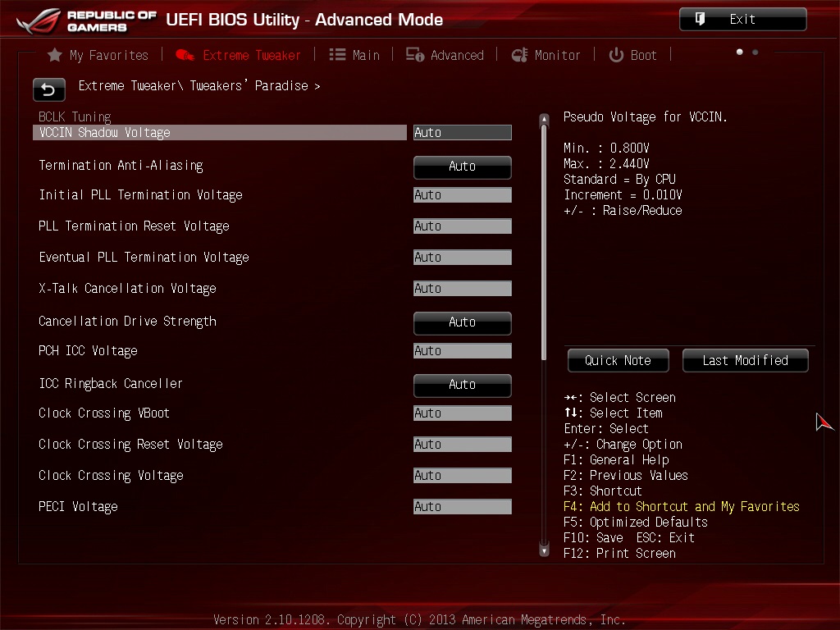The width and height of the screenshot is (840, 630).
Task: Open the Monitor tab
Action: point(546,55)
